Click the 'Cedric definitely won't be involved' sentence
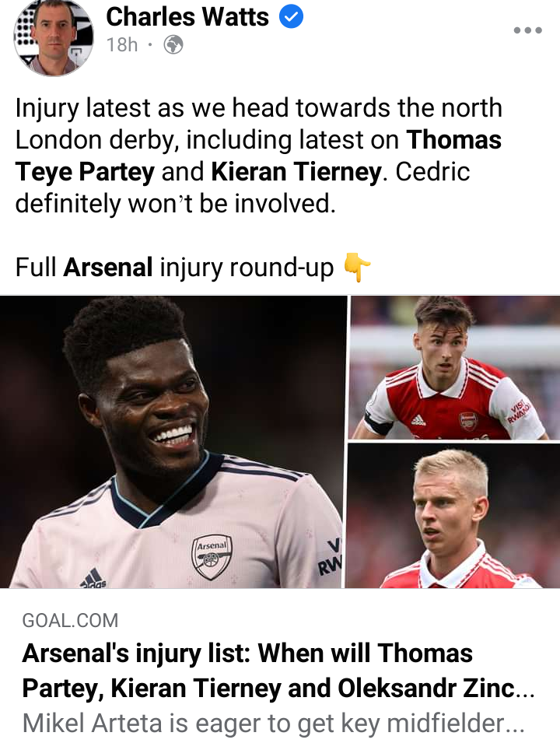Screen dimensions: 560x750 tap(243, 187)
